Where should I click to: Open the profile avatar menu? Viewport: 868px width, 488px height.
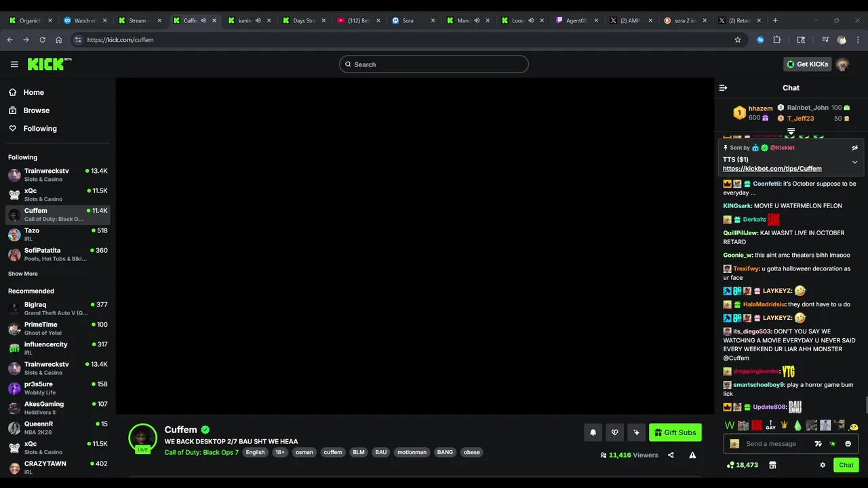842,64
